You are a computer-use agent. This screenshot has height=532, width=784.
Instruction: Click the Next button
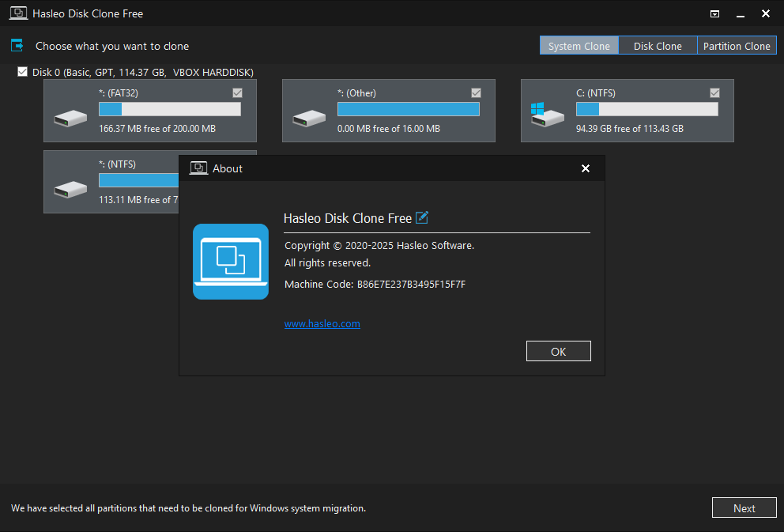744,508
